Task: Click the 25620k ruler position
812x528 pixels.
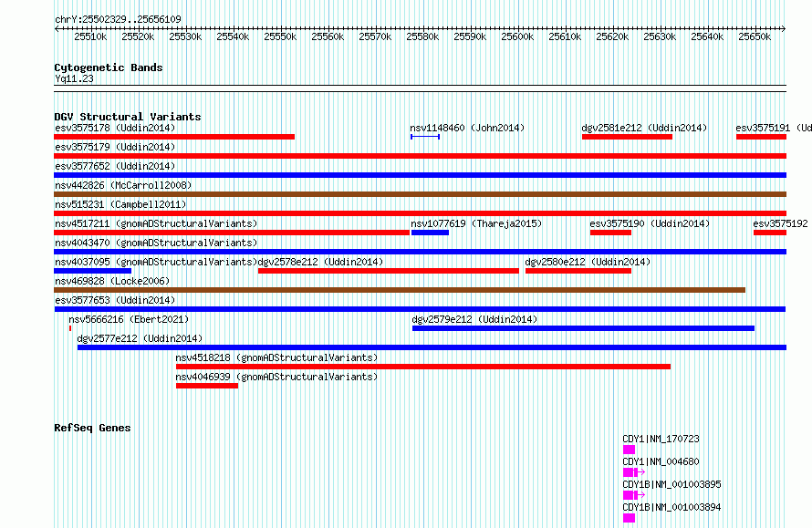Action: (x=612, y=36)
